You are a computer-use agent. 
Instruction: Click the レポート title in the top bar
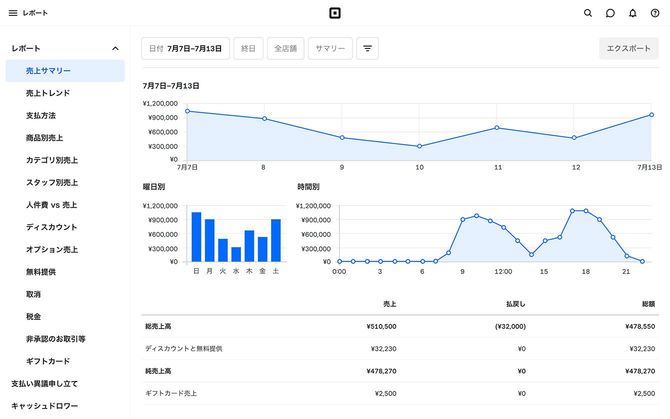point(35,13)
